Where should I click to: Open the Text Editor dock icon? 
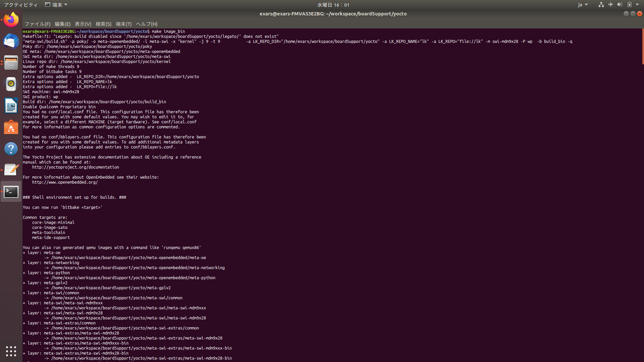tap(11, 170)
